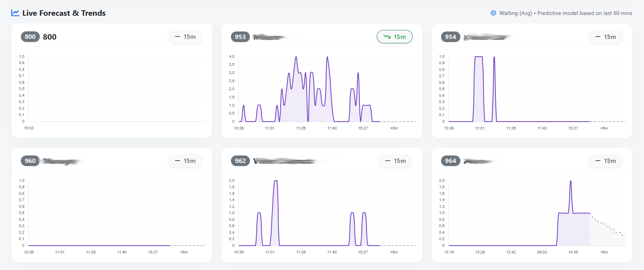Viewport: 644px width, 270px height.
Task: Click the 15m trend pill on queue 954
Action: 605,37
